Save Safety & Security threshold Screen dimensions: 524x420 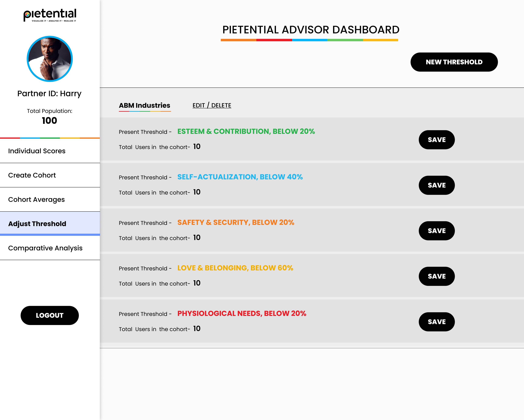pyautogui.click(x=437, y=231)
